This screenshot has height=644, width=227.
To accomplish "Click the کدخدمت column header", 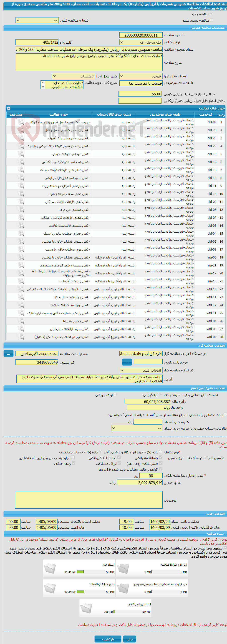I will coord(206,114).
